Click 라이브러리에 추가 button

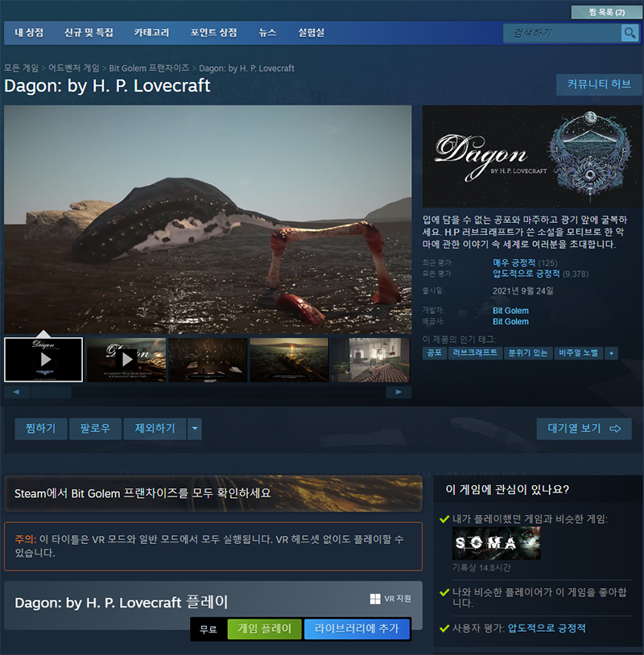point(357,628)
